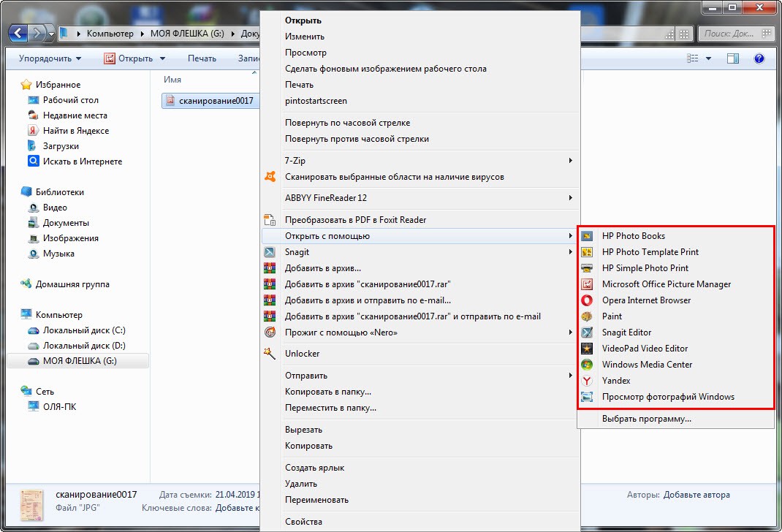
Task: Click the red Opera browser icon
Action: click(587, 300)
